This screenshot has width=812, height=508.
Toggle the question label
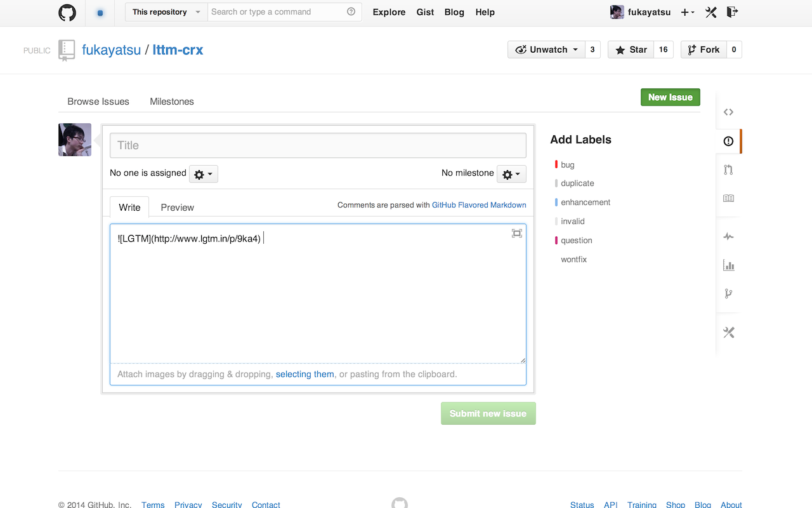point(576,240)
